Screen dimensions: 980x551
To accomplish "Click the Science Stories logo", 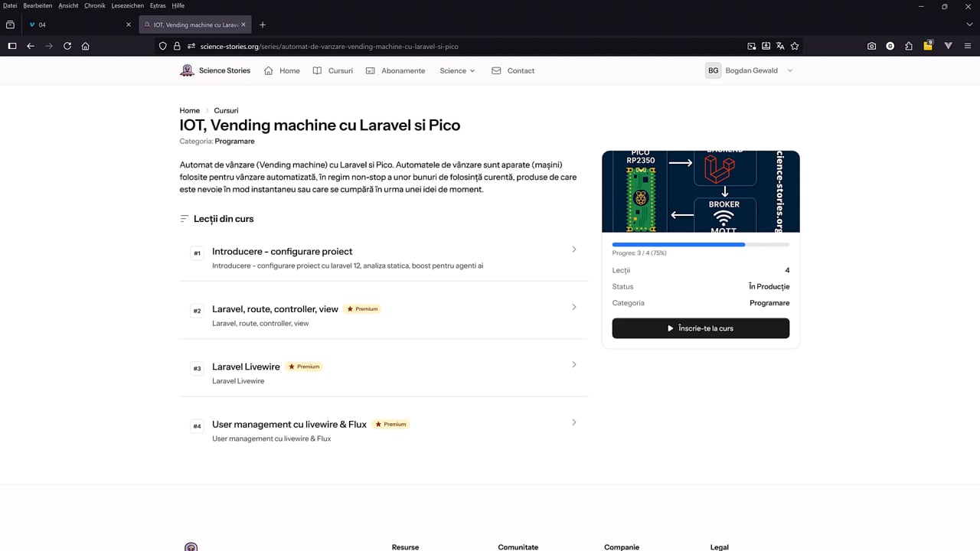I will click(x=215, y=70).
